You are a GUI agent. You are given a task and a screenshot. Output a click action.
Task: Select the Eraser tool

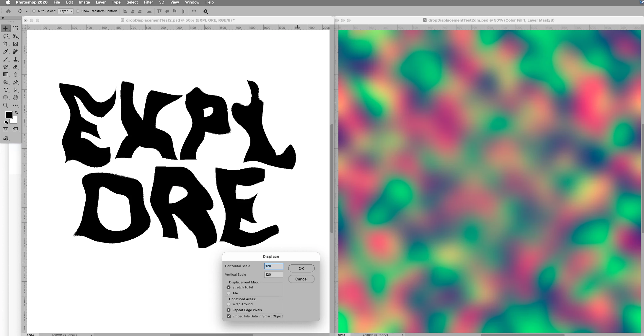pyautogui.click(x=15, y=67)
